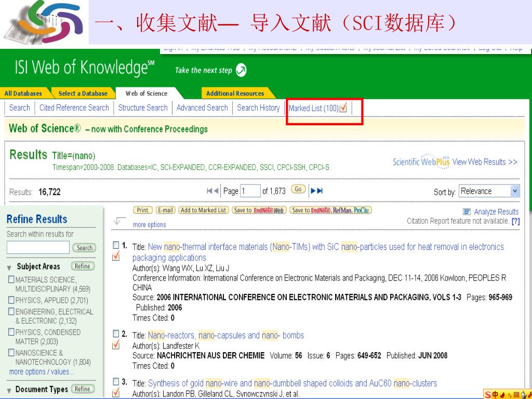
Task: Click Save to EndNote Web button
Action: [x=259, y=210]
